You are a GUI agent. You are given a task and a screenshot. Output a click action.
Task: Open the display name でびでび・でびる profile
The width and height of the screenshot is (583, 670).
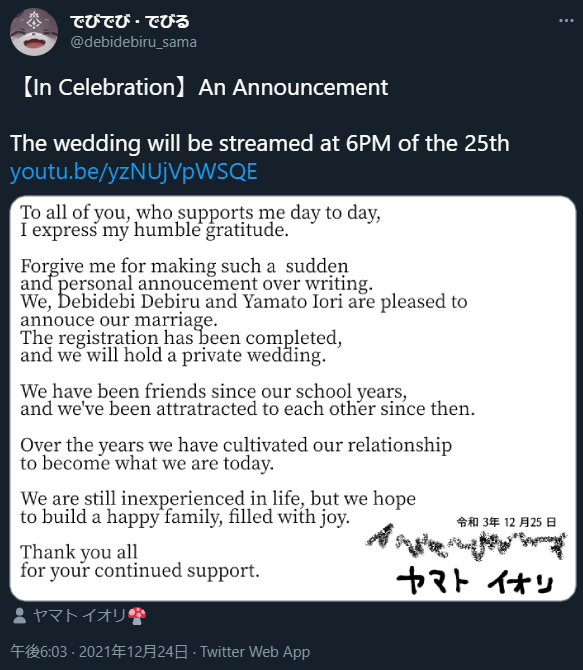(x=130, y=21)
